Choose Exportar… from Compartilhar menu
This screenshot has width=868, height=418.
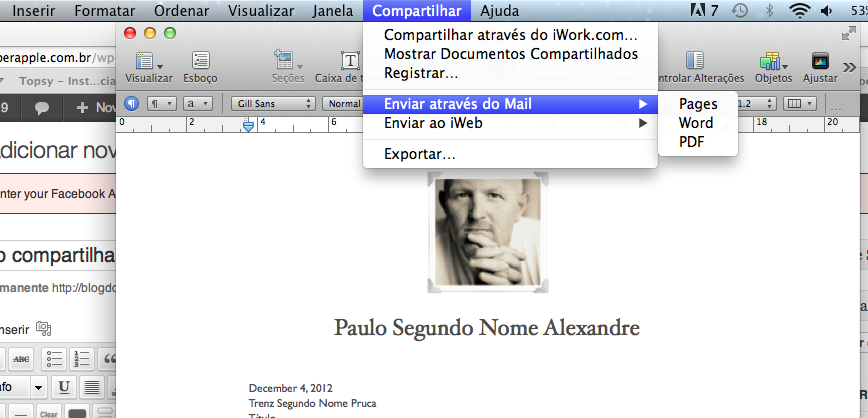point(420,154)
